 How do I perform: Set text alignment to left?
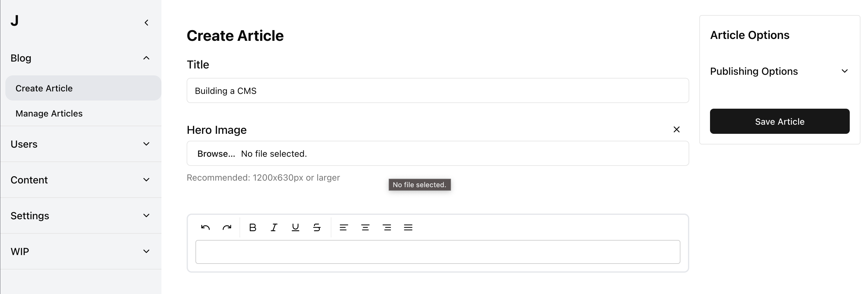tap(343, 227)
